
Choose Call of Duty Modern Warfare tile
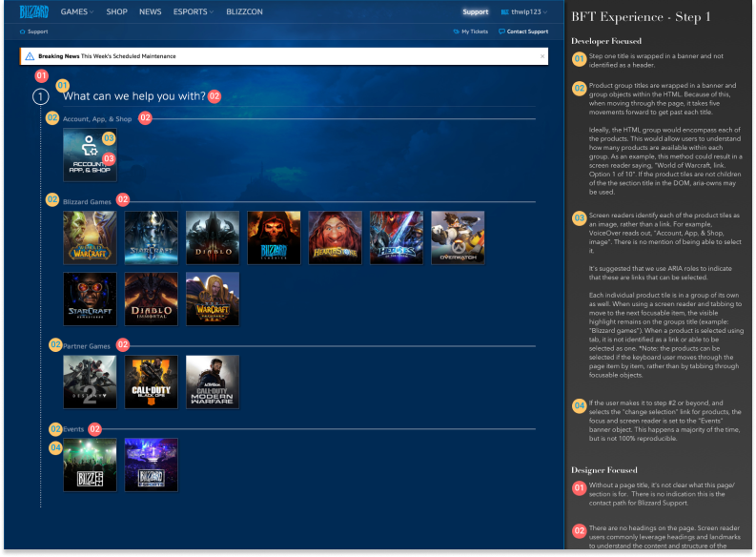[x=213, y=382]
